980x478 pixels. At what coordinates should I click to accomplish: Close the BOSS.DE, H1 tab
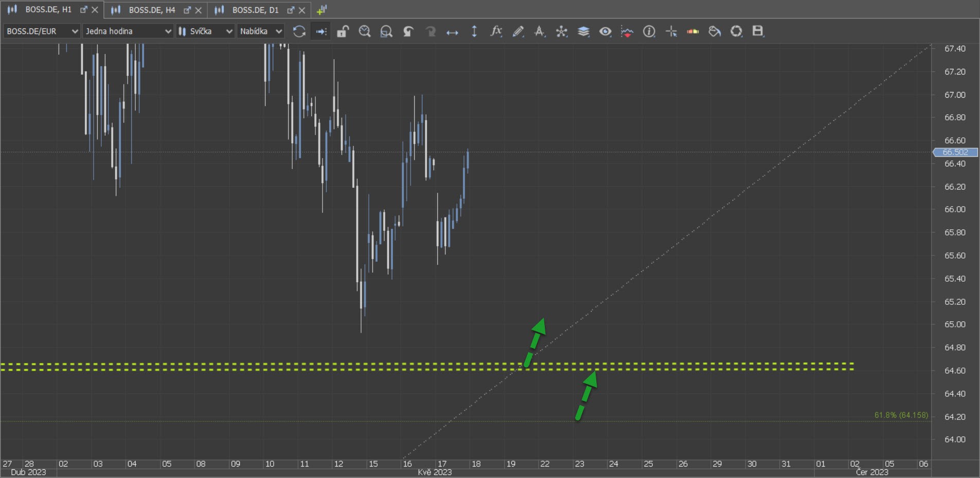click(95, 10)
